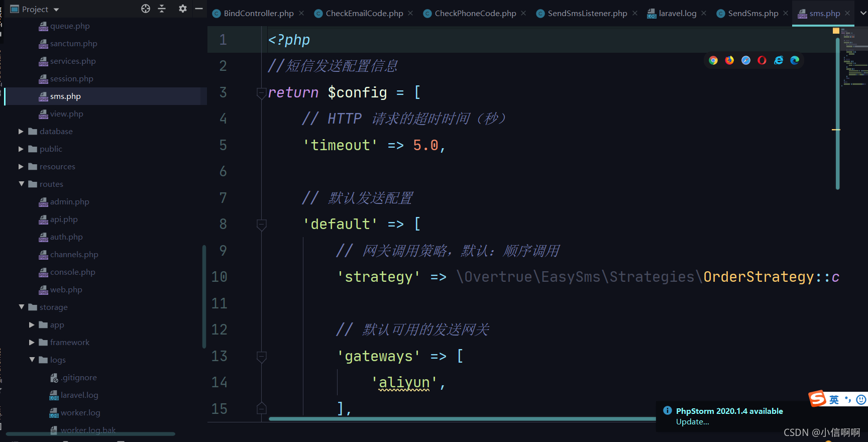Screen dimensions: 868x442
Task: Show hidden tabs dropdown arrow
Action: pyautogui.click(x=863, y=13)
